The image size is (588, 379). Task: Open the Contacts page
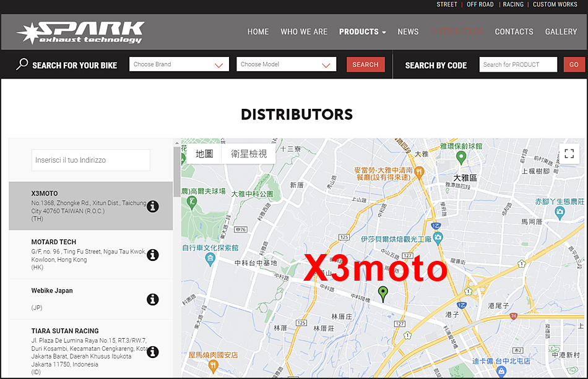[x=514, y=32]
